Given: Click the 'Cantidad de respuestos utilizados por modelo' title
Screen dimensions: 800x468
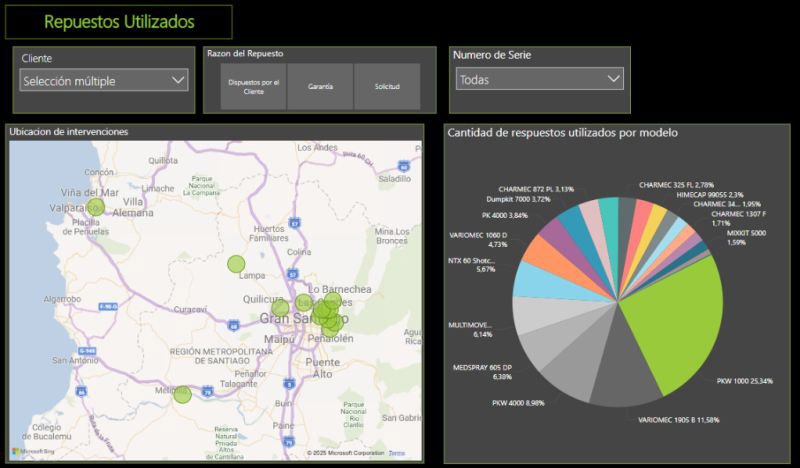Looking at the screenshot, I should pos(562,133).
